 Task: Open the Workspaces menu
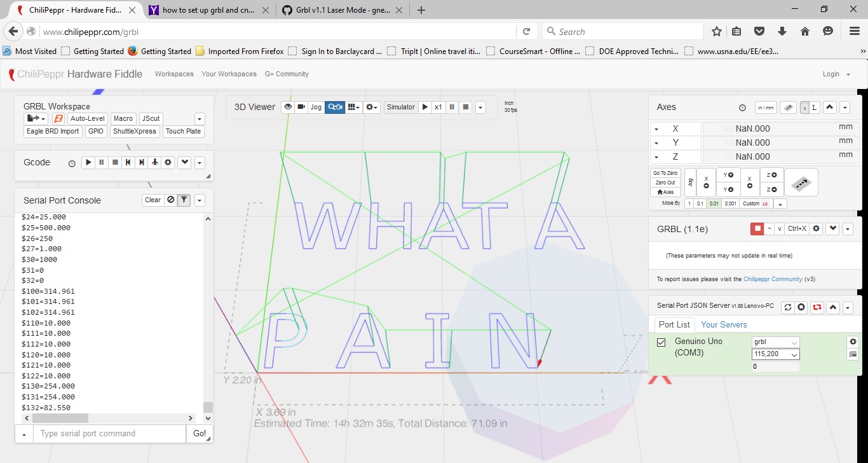pyautogui.click(x=174, y=74)
